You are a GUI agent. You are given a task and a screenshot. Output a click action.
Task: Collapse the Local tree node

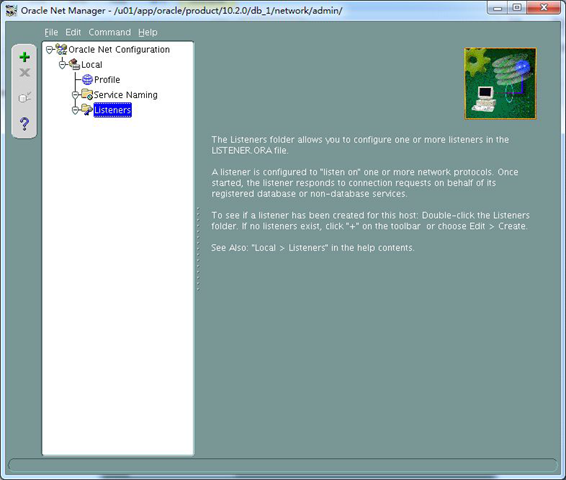tap(62, 65)
